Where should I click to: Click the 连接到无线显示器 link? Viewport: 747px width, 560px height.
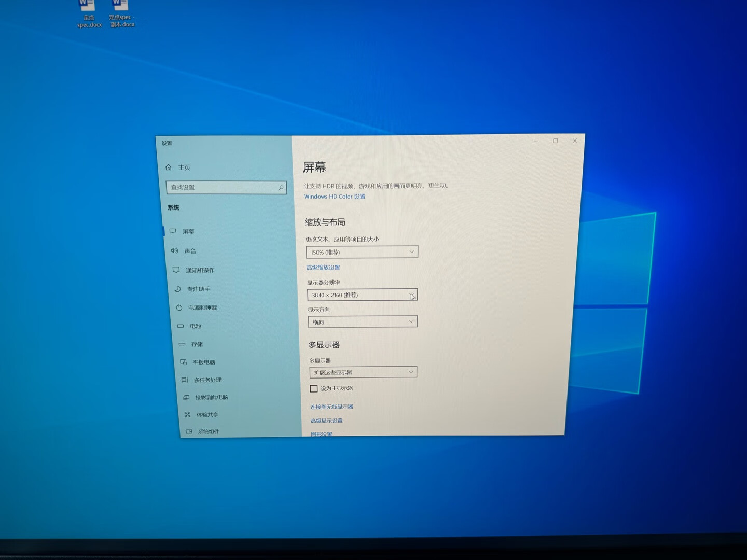pos(331,407)
